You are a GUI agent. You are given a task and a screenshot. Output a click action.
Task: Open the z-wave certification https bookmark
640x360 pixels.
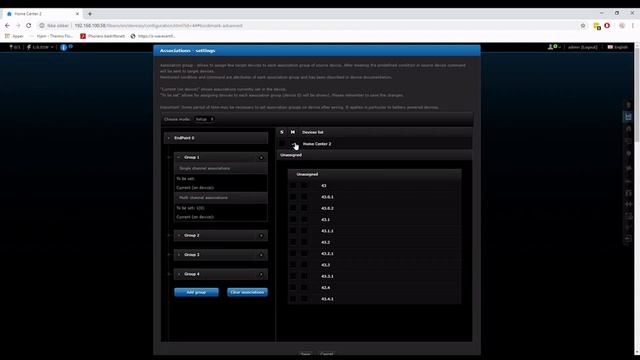(153, 36)
